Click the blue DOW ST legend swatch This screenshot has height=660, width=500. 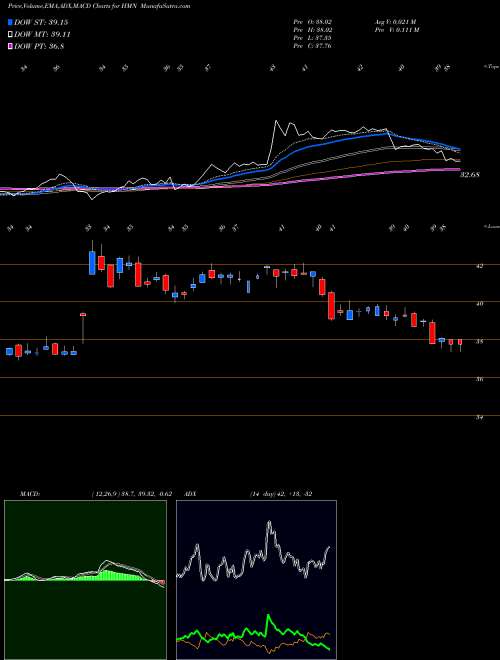pos(11,22)
